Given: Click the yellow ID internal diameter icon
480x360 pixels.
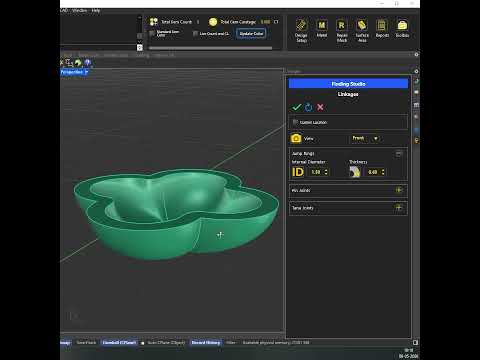Looking at the screenshot, I should (x=298, y=172).
